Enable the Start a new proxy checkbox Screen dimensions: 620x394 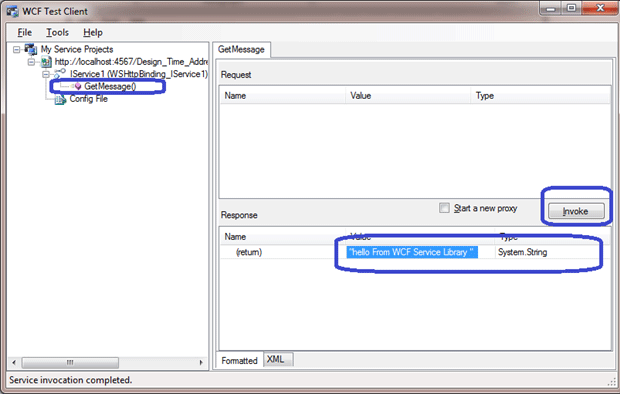tap(444, 208)
